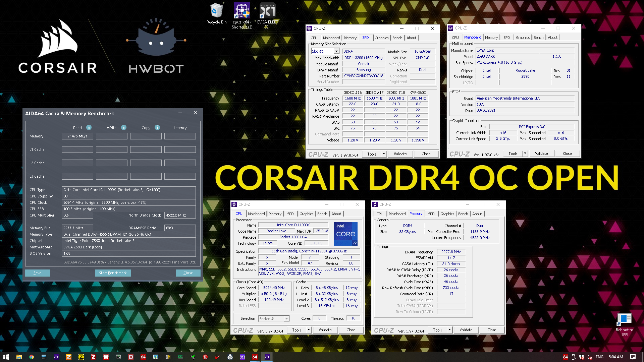
Task: Open SPD tab in CPU-Z Memory window
Action: point(431,214)
